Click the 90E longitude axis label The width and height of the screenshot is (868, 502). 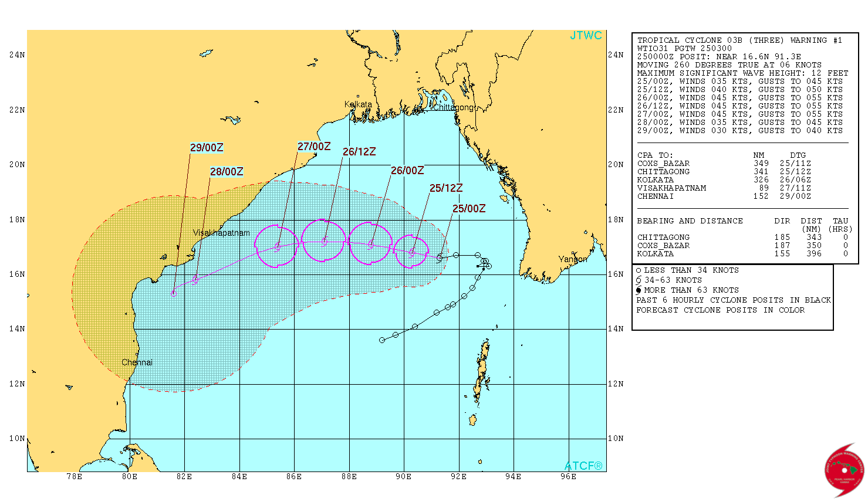(404, 477)
